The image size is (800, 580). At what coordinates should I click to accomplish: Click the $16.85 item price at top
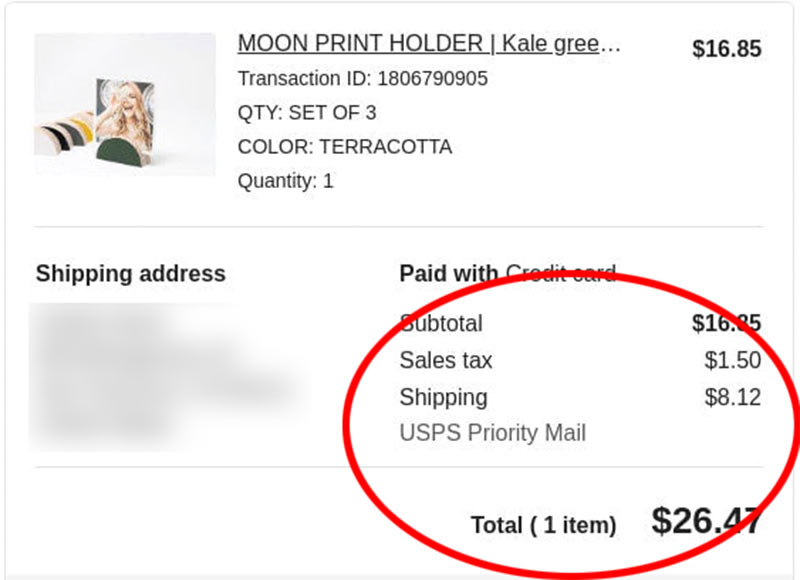click(x=726, y=49)
